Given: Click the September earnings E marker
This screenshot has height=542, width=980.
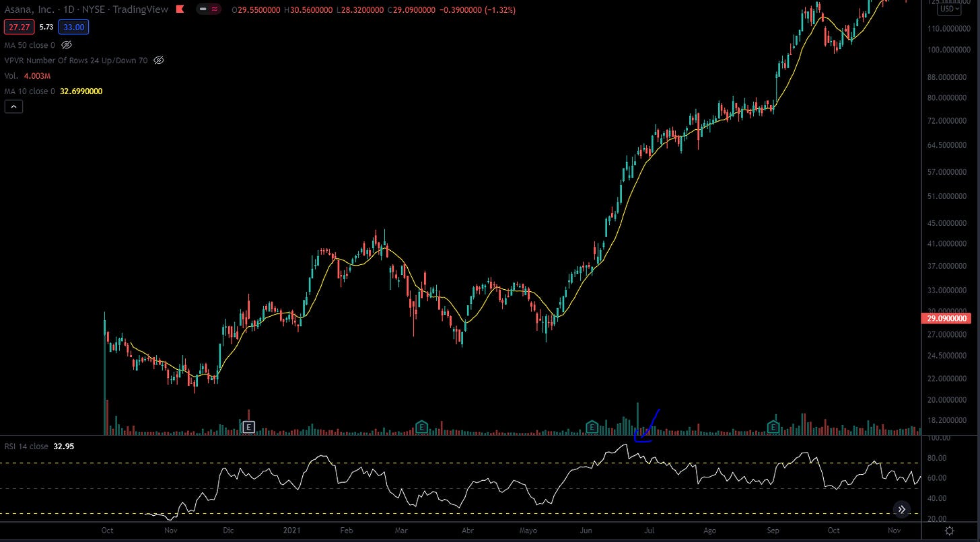Looking at the screenshot, I should tap(773, 426).
